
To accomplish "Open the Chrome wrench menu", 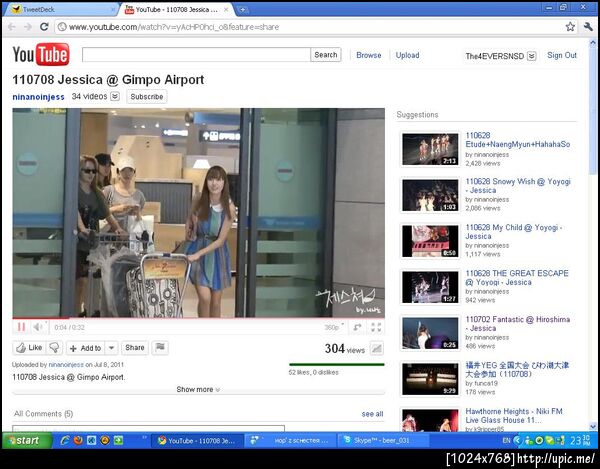I will point(588,26).
